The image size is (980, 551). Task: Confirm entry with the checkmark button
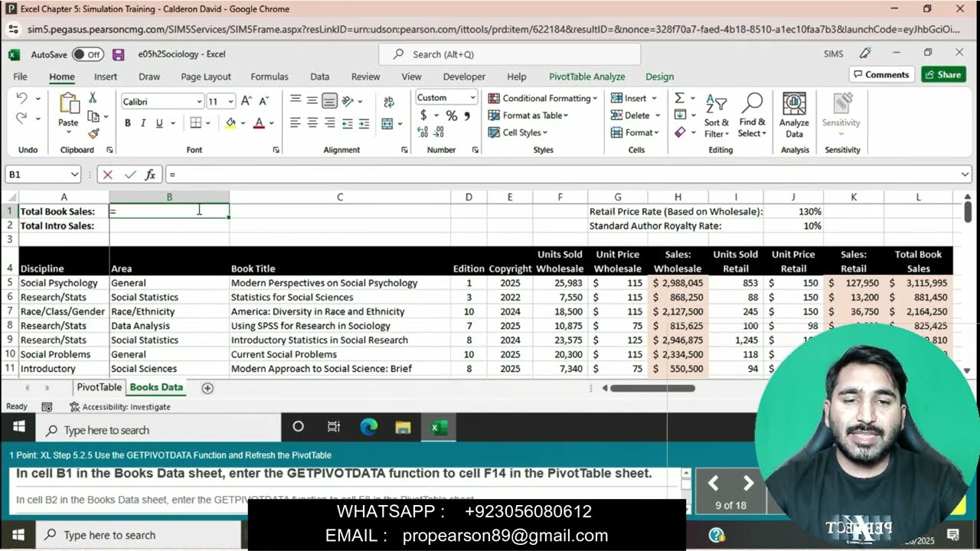tap(129, 174)
